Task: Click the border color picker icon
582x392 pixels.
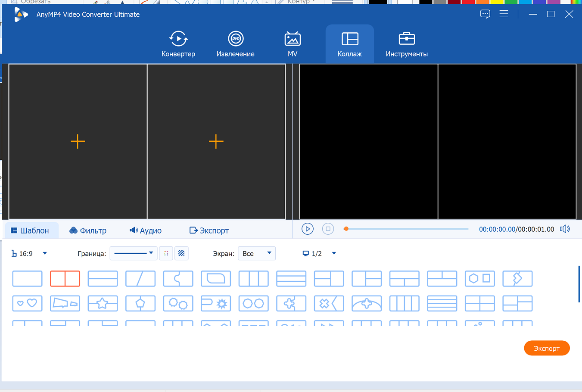Action: pyautogui.click(x=166, y=254)
